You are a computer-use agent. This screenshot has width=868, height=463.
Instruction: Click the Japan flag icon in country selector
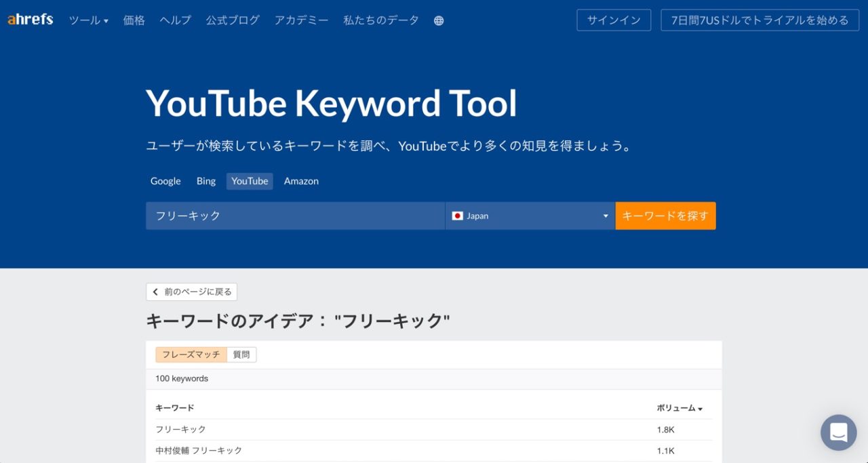[x=458, y=216]
